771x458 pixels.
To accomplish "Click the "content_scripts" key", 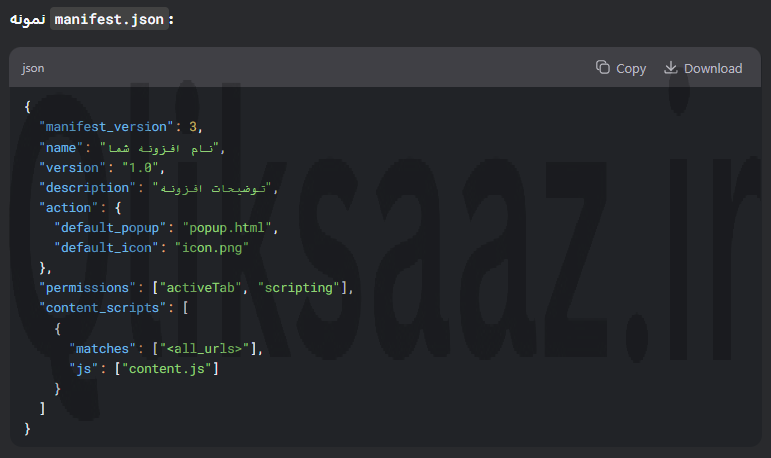I will 102,308.
